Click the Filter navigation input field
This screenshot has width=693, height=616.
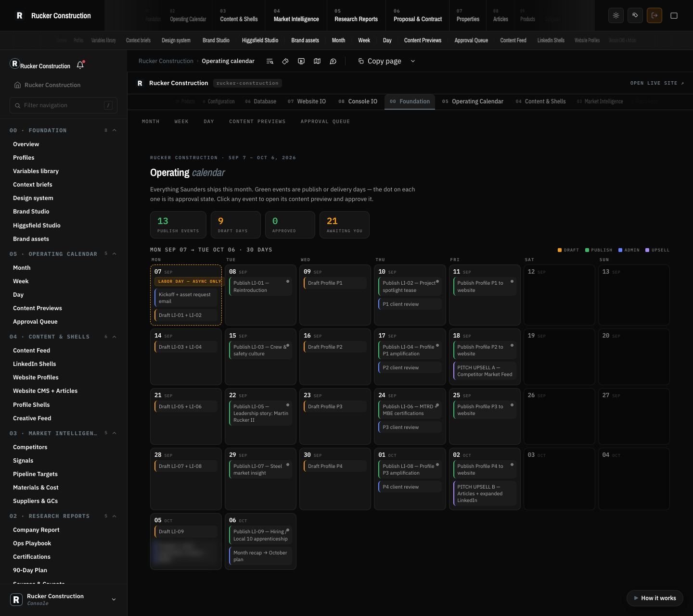[64, 105]
